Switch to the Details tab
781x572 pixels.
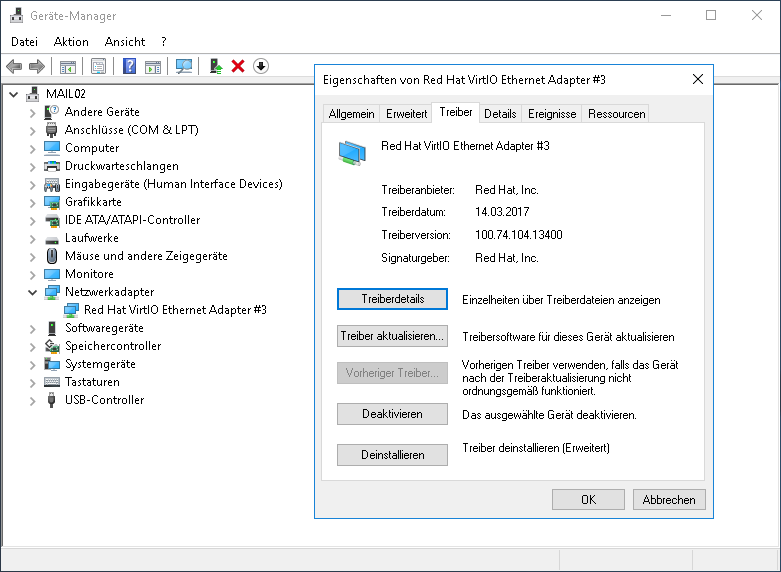500,114
